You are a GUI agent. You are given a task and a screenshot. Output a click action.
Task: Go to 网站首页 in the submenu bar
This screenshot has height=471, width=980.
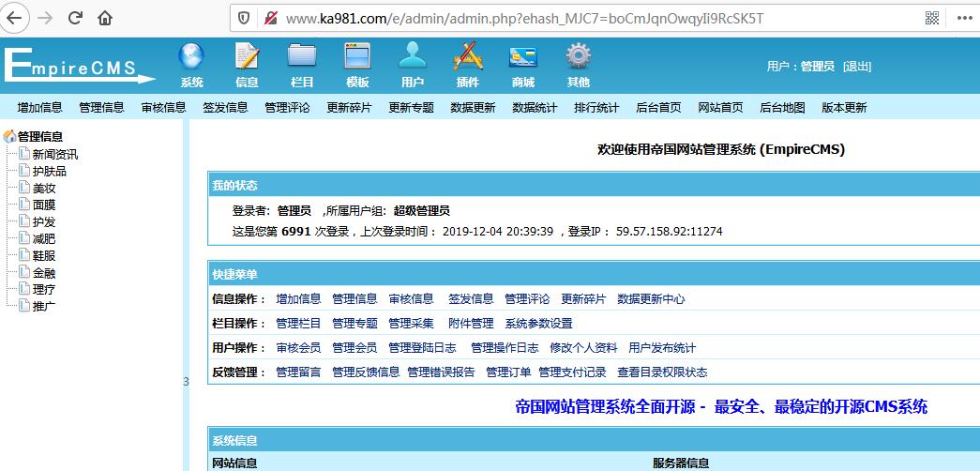[720, 108]
